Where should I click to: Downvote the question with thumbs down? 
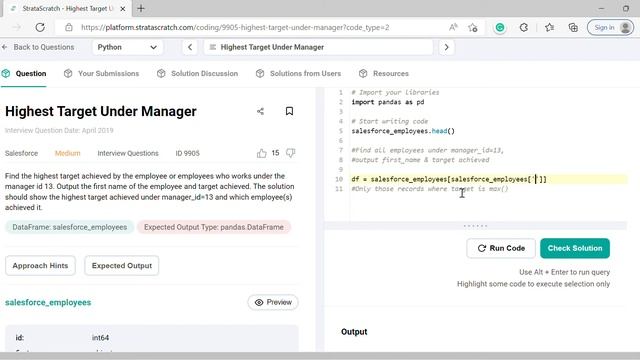tap(291, 153)
